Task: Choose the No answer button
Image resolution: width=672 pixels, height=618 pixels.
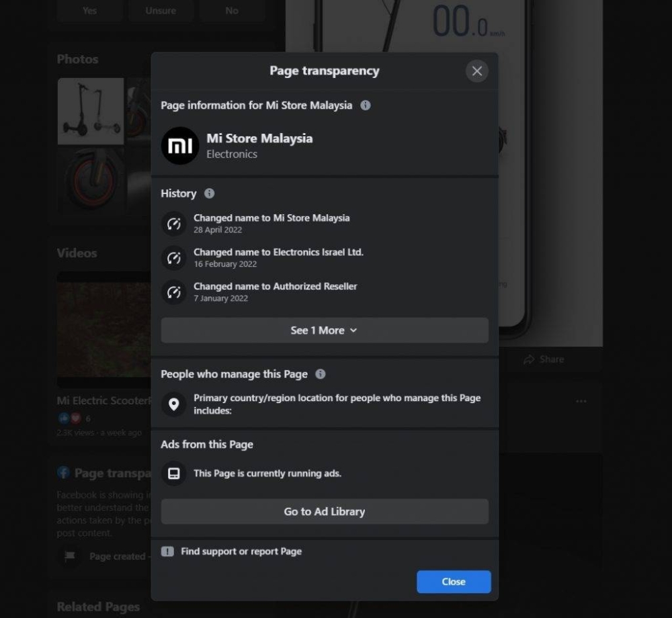Action: coord(232,11)
